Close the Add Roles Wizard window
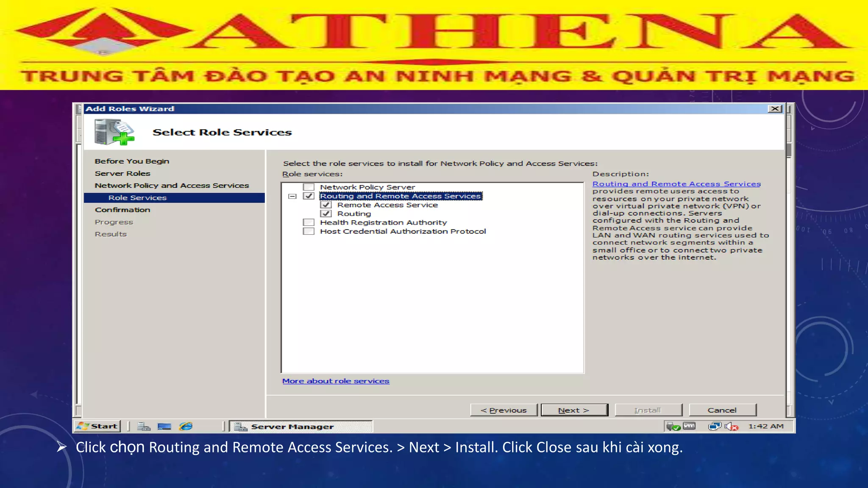The image size is (868, 488). (x=775, y=109)
